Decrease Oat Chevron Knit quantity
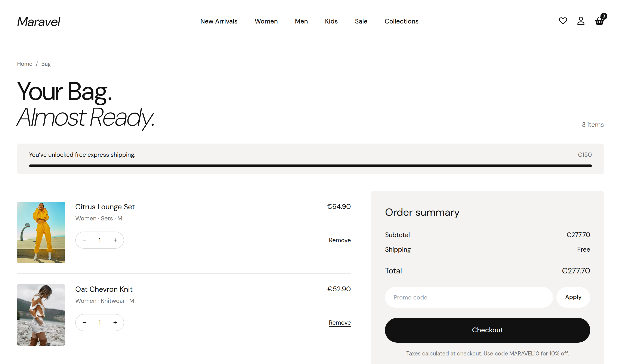The image size is (621, 364). (x=84, y=323)
